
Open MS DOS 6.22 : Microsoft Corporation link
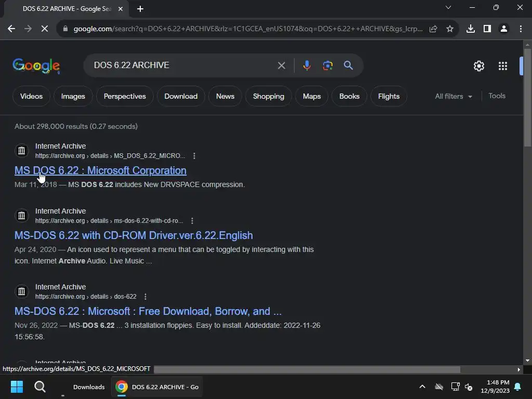click(x=100, y=170)
